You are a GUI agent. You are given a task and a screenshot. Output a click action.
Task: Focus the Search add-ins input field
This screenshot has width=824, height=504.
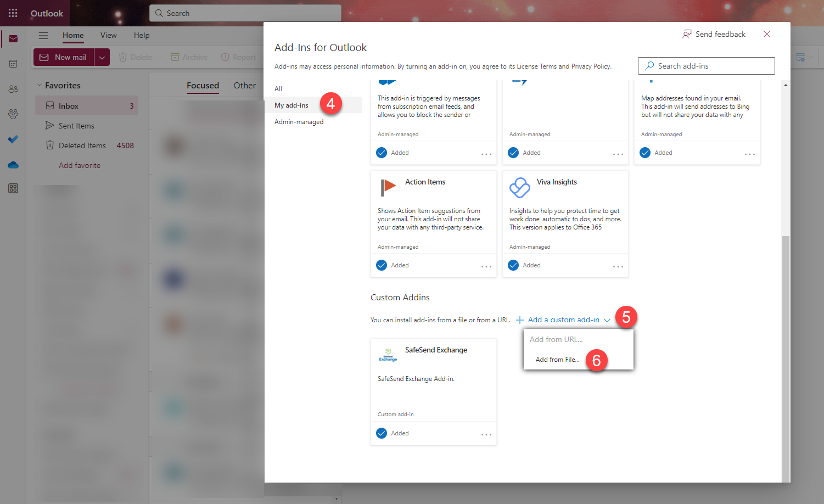tap(707, 66)
